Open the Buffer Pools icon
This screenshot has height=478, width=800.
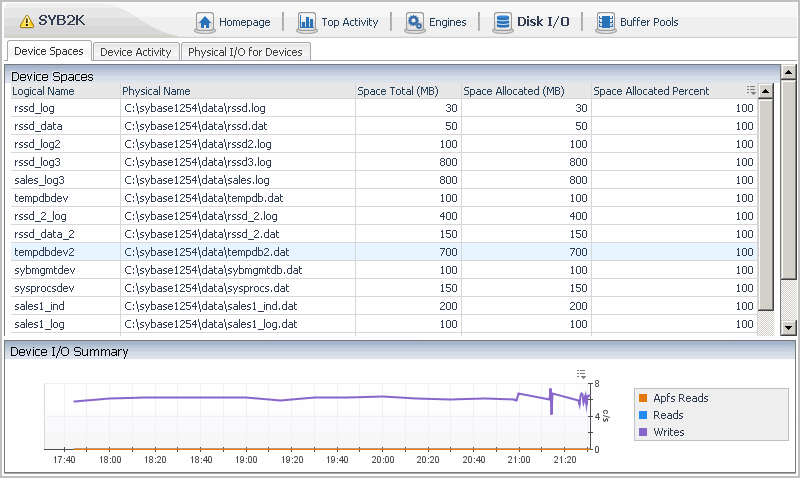[x=605, y=22]
